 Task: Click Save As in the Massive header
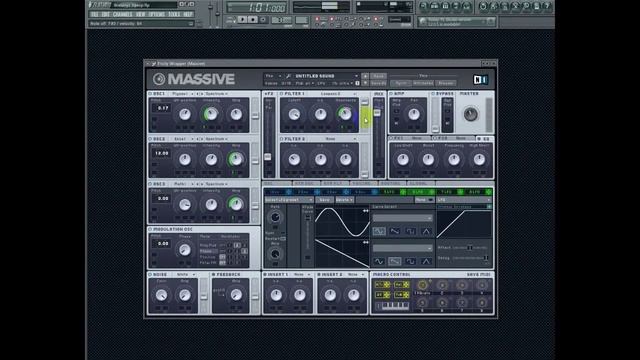pos(378,83)
